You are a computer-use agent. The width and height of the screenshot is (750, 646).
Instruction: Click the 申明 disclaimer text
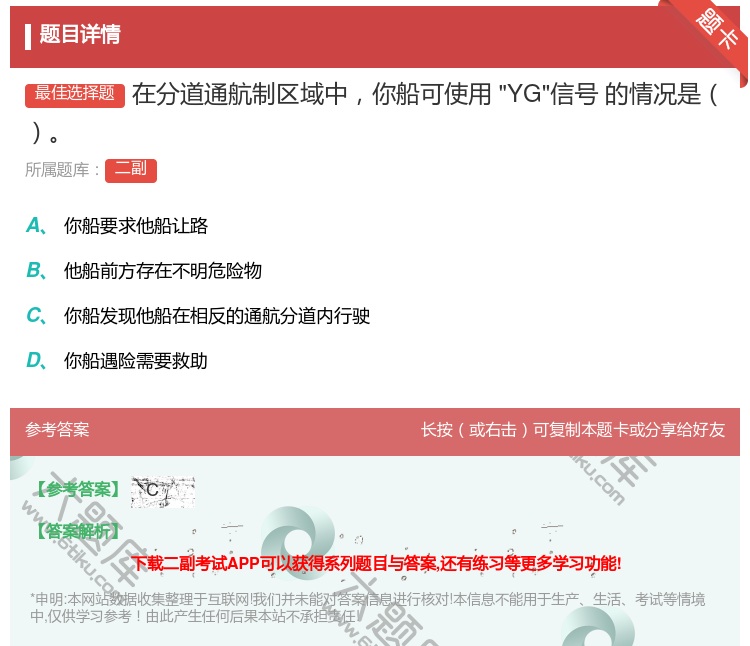coord(367,607)
